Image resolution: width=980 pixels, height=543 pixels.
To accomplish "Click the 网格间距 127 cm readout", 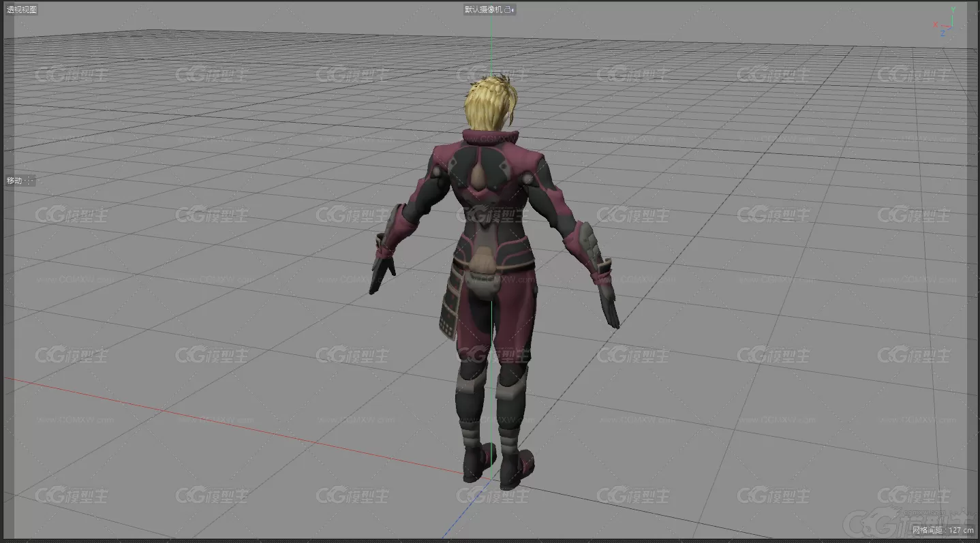I will pos(943,530).
